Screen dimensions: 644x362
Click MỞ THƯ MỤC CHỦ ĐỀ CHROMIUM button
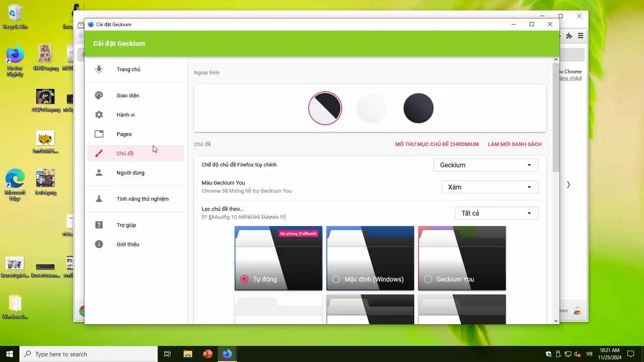click(437, 144)
